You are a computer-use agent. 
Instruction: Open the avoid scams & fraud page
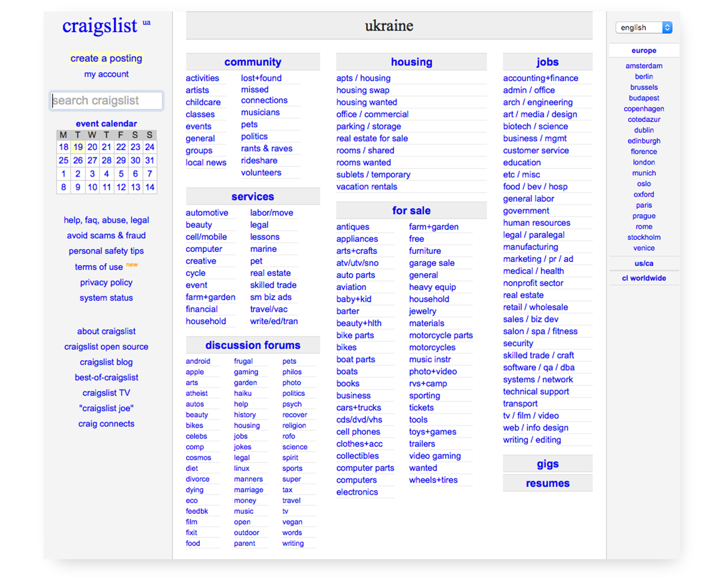106,235
